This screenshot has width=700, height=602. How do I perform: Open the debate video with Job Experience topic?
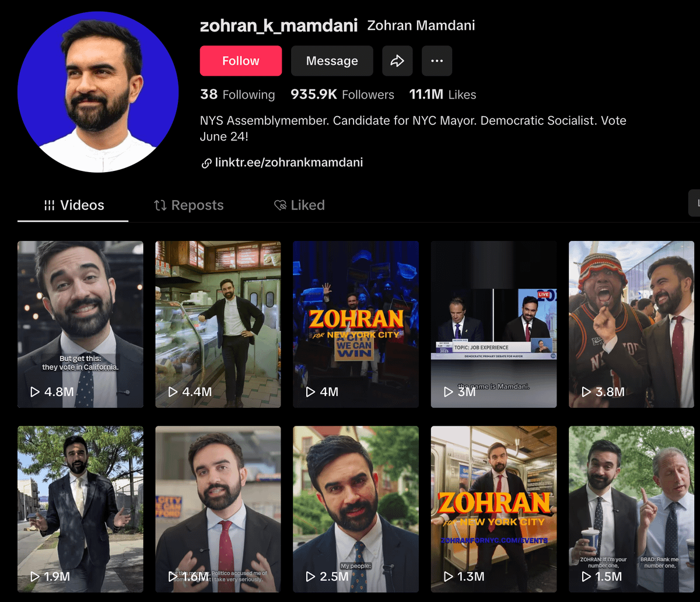(494, 324)
